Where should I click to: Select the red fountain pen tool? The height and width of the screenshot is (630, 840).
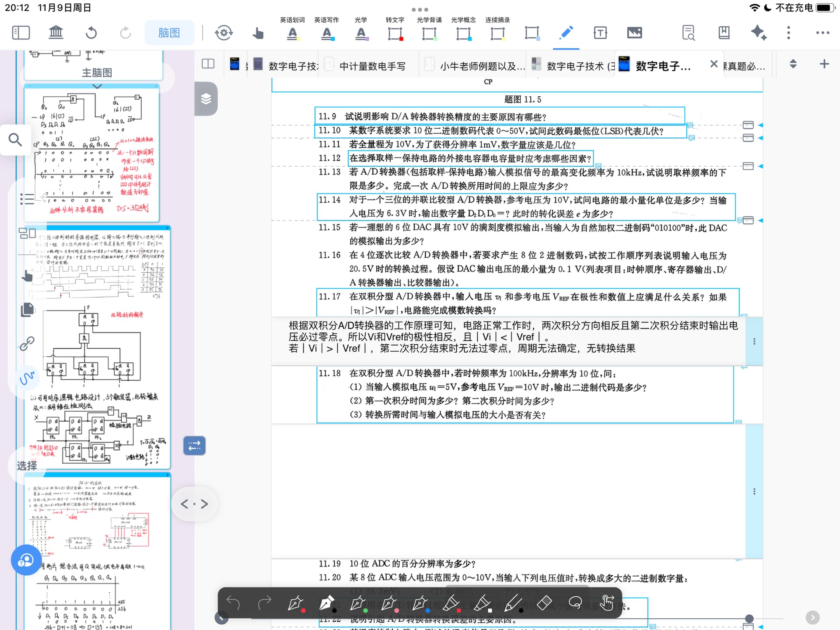tap(296, 603)
